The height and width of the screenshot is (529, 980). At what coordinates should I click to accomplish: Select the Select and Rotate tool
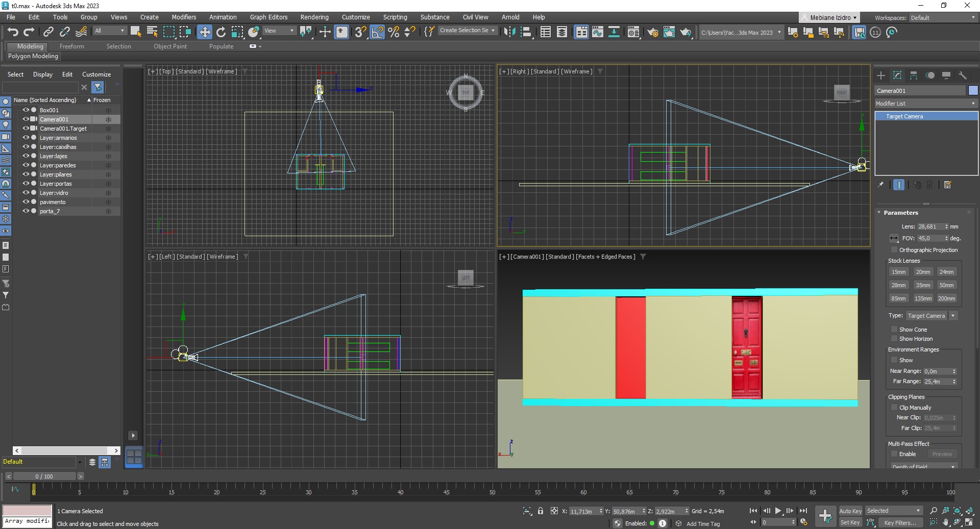coord(220,32)
